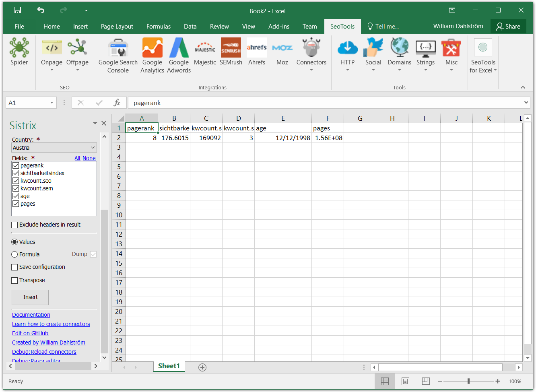Uncheck the age field
The height and width of the screenshot is (392, 536).
coord(16,196)
